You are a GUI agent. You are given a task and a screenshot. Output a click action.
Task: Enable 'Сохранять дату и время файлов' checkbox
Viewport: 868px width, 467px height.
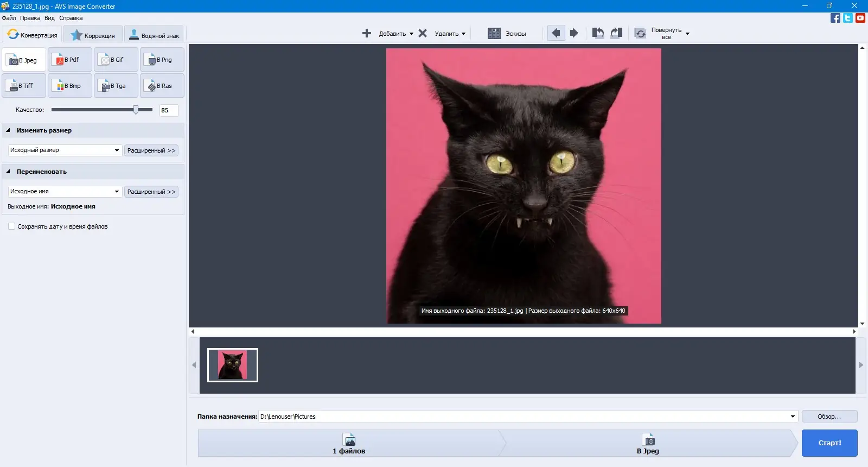[x=11, y=226]
